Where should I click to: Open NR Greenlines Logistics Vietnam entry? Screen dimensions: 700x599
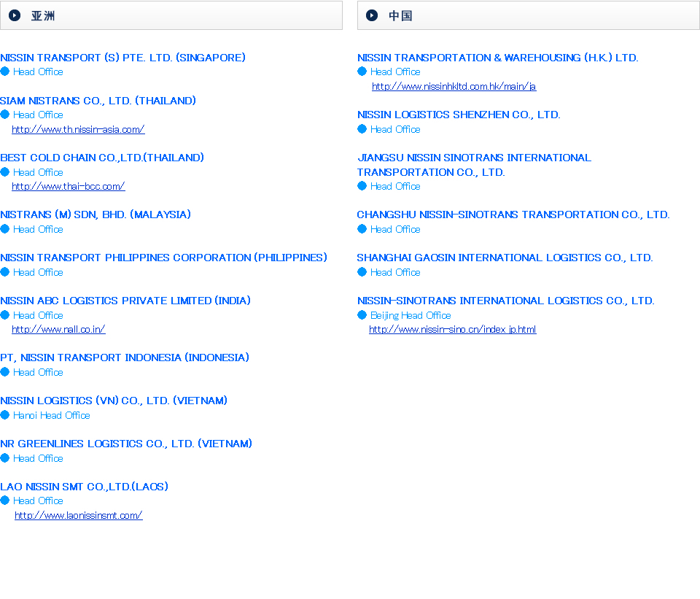[126, 444]
